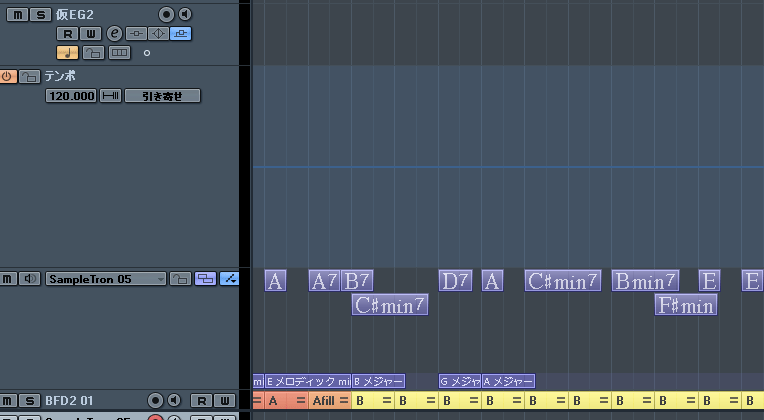Screen dimensions: 764x420
Task: Enable monitoring on the BFD2 01 track
Action: click(x=174, y=401)
